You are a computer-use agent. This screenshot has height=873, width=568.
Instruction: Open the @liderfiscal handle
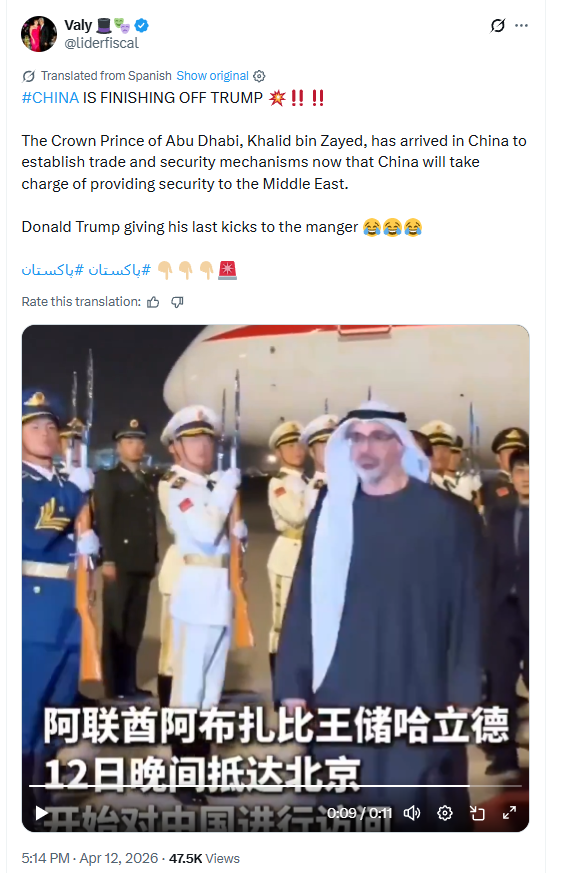pos(101,43)
